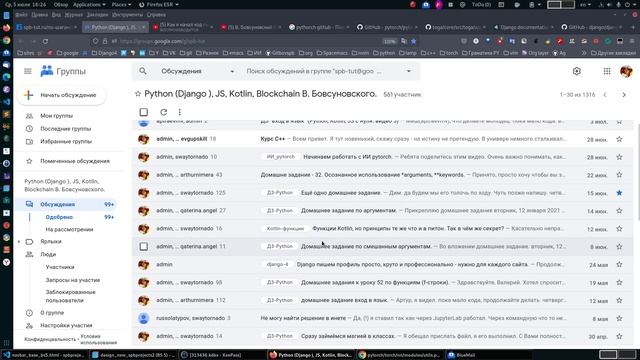Unstar the Ещё одно домашнее задание thread

(x=619, y=193)
